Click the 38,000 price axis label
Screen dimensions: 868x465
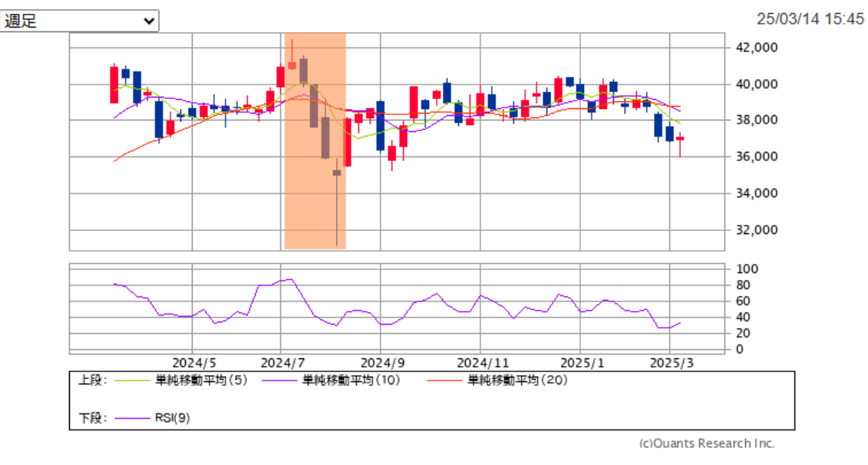(x=757, y=120)
